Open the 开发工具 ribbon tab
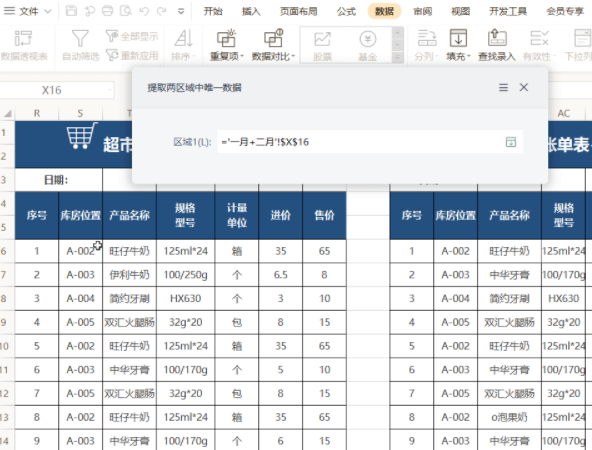 point(508,11)
